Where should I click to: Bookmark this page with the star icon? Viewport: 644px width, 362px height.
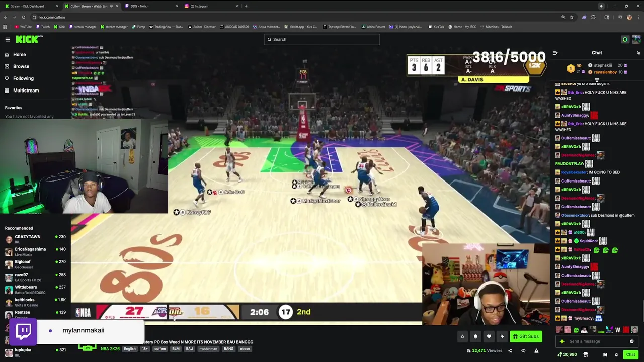pyautogui.click(x=572, y=17)
